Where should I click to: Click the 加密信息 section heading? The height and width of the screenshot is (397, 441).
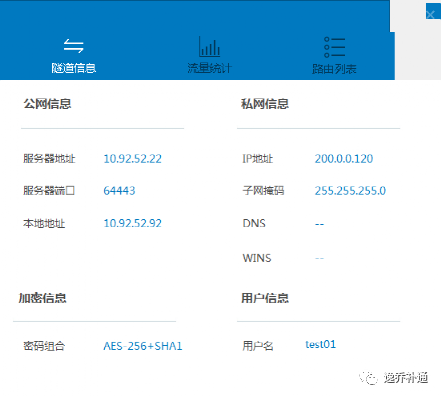point(43,298)
